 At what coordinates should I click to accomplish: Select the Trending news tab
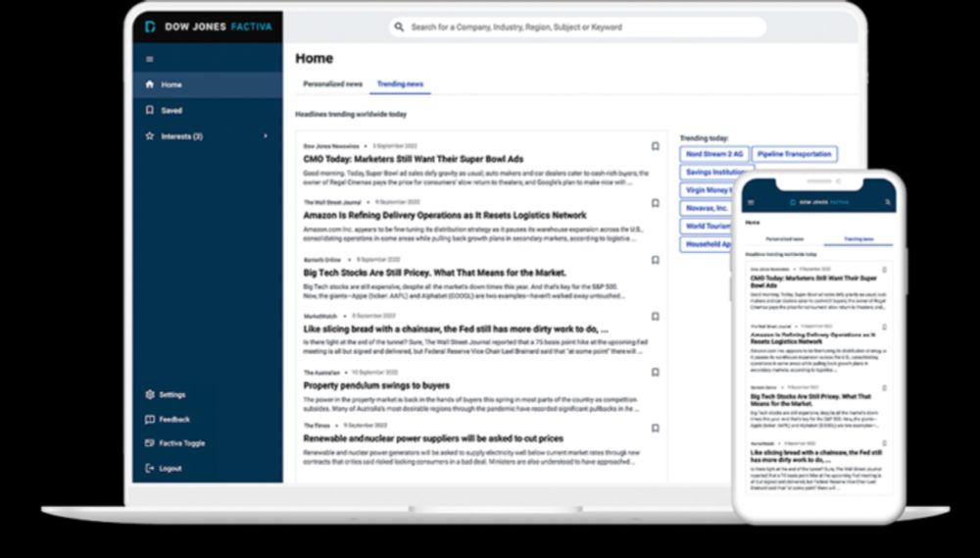pyautogui.click(x=400, y=83)
